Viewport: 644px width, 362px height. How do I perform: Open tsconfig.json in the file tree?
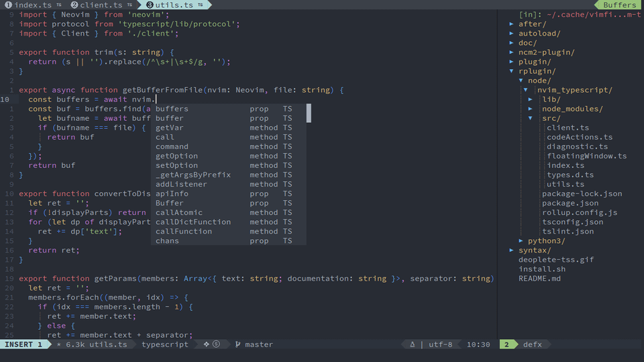coord(572,222)
